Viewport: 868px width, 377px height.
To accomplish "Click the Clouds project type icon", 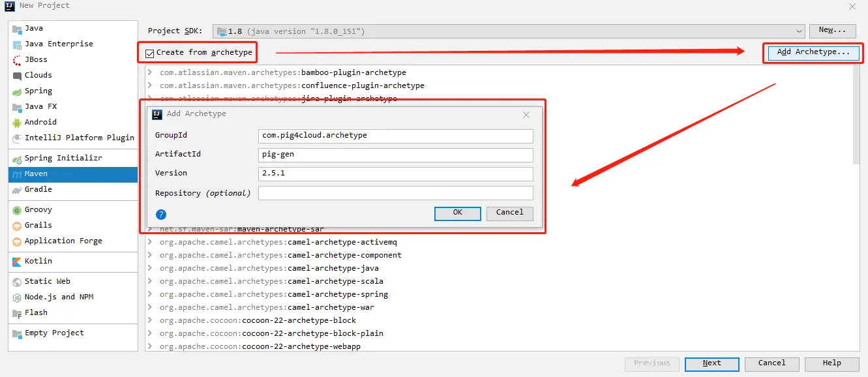I will pyautogui.click(x=17, y=76).
